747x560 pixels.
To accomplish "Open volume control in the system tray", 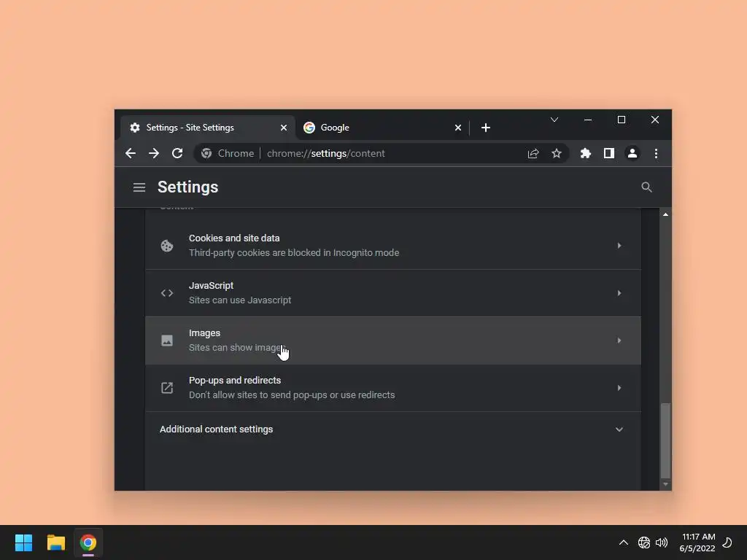I will tap(662, 542).
